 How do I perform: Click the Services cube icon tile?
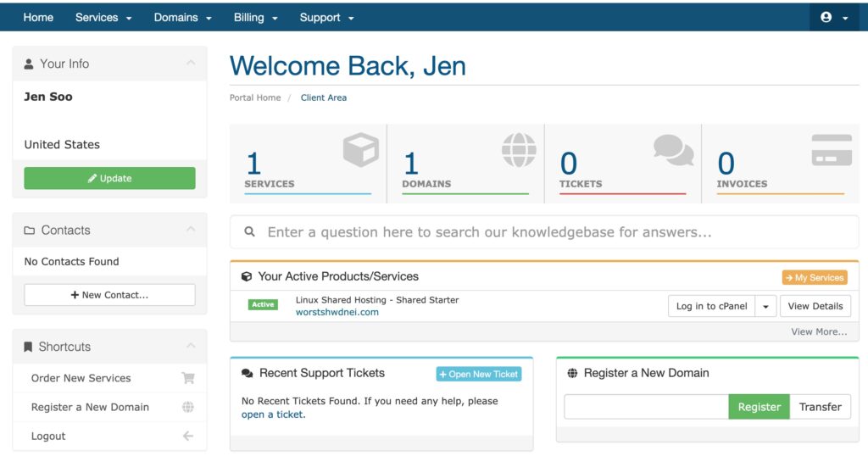[x=360, y=149]
